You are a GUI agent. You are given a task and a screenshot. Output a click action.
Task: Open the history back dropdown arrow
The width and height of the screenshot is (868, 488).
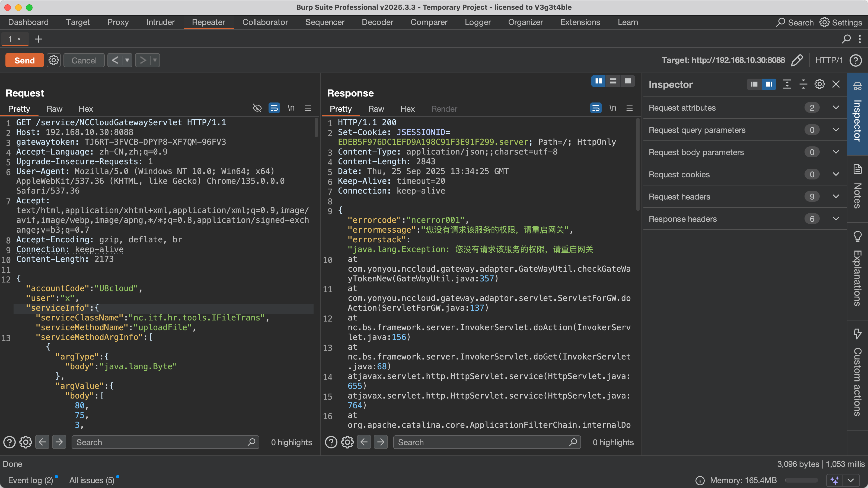pos(127,60)
